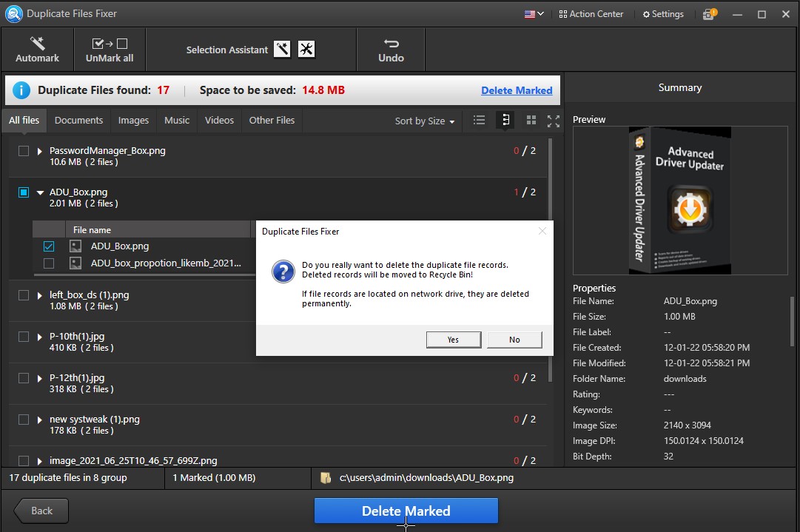
Task: Uncheck the ADU_Box.png file row checkbox
Action: click(x=49, y=246)
